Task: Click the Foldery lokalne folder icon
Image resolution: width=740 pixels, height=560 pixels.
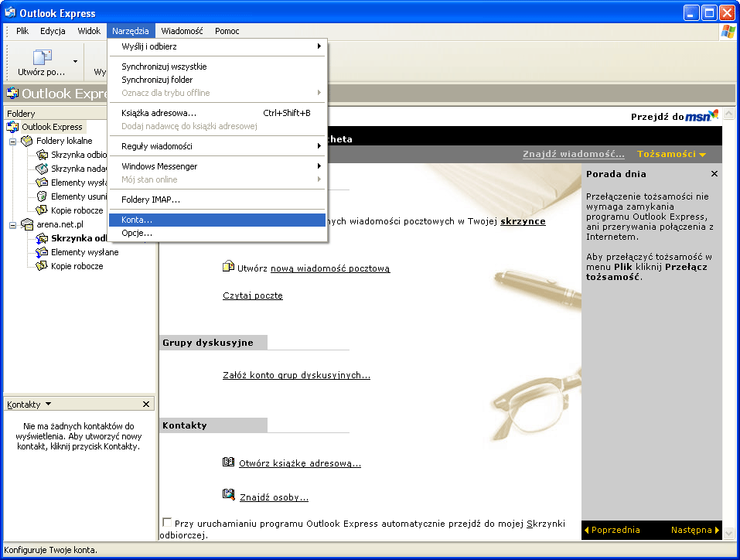Action: [27, 141]
